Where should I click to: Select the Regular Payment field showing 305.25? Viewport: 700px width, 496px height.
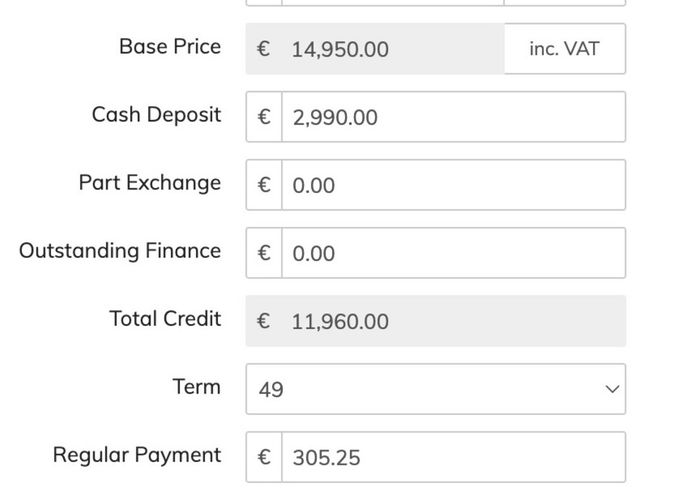454,457
